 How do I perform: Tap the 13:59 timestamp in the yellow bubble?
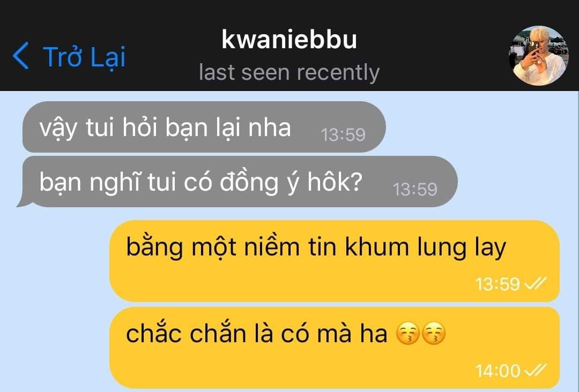pos(498,284)
